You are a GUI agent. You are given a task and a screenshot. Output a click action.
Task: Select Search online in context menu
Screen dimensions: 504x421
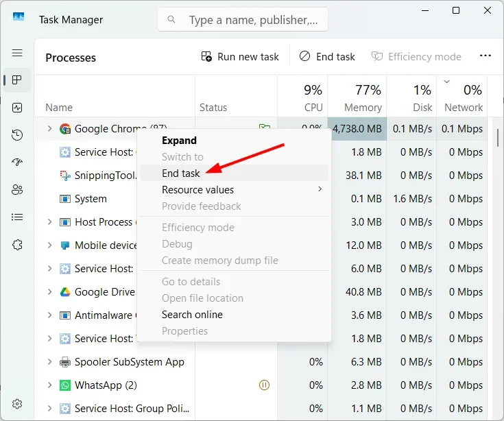tap(192, 315)
